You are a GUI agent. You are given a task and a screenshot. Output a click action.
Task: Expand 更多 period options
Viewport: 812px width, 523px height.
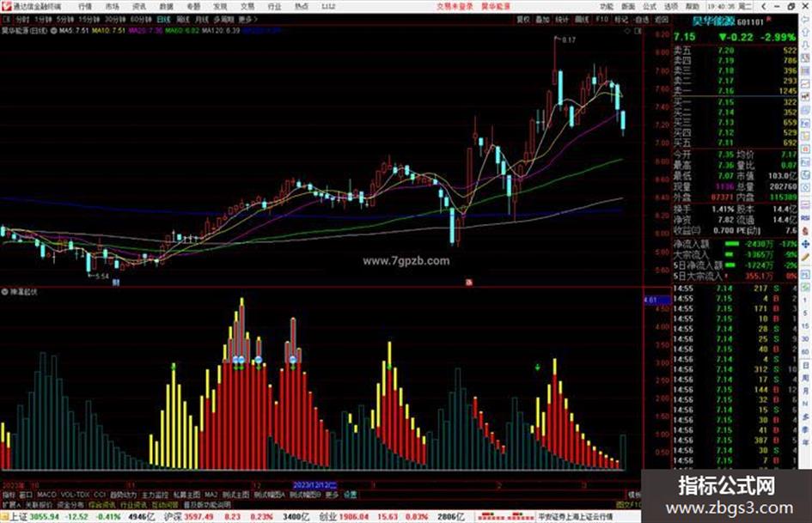(x=247, y=19)
